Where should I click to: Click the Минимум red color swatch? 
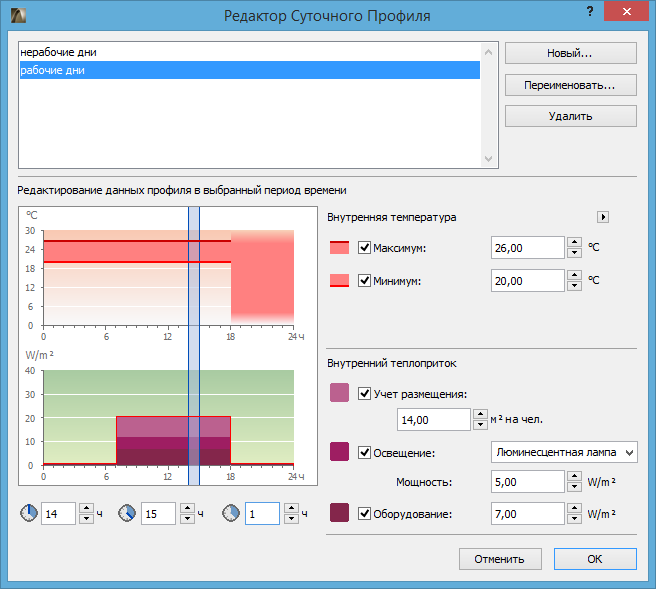point(339,280)
